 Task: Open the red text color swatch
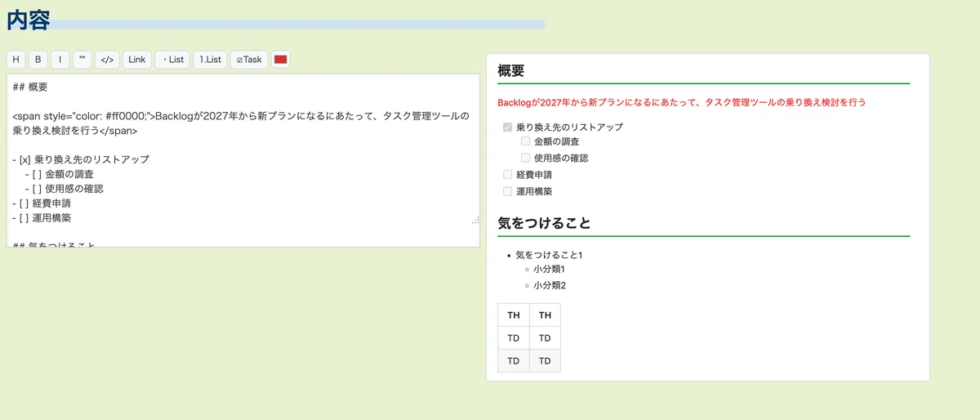pyautogui.click(x=281, y=60)
